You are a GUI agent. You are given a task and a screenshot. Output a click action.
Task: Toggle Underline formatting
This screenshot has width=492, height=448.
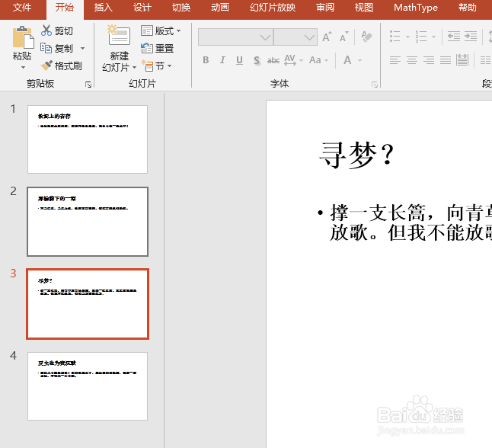239,60
